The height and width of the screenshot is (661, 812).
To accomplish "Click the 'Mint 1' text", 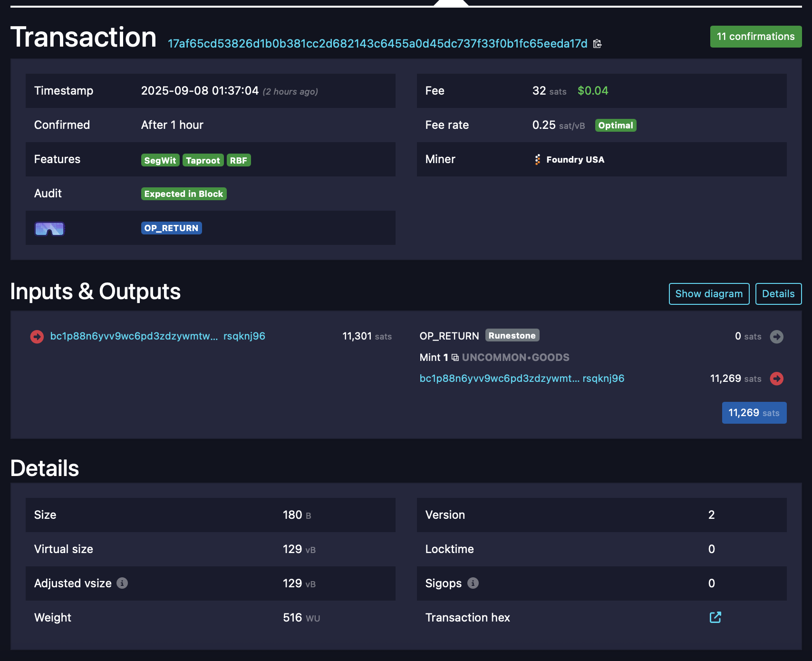I will tap(434, 358).
